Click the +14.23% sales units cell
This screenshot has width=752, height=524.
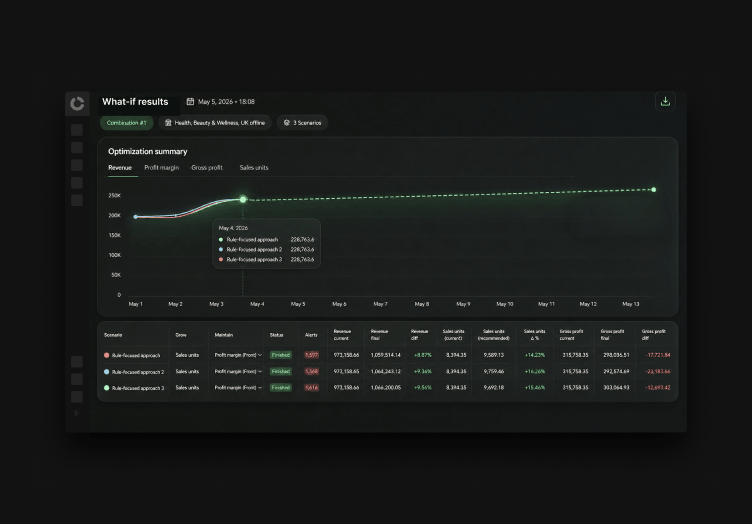click(535, 355)
